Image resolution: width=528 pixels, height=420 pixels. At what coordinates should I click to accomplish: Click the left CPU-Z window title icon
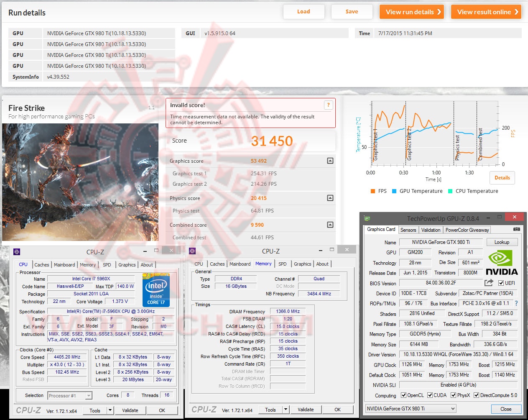[17, 252]
